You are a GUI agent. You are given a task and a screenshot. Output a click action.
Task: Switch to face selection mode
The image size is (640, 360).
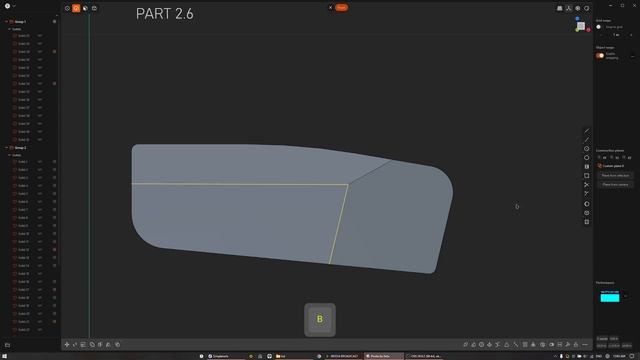85,8
